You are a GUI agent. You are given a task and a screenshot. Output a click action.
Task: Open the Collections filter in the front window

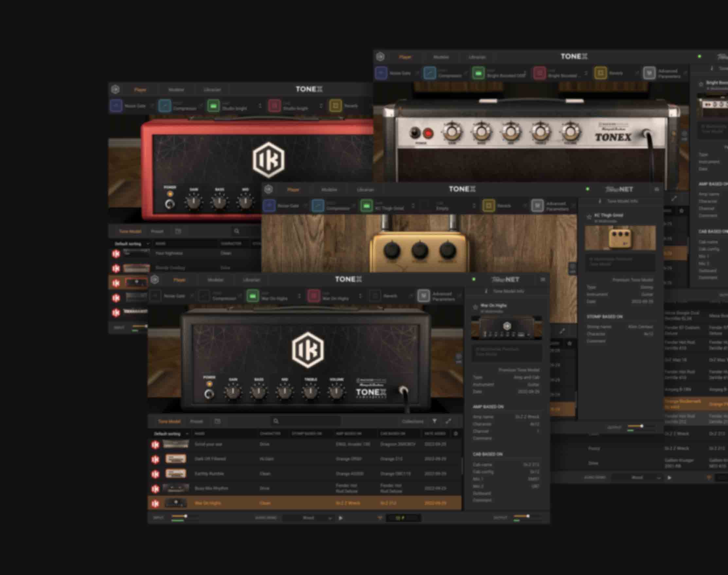413,421
